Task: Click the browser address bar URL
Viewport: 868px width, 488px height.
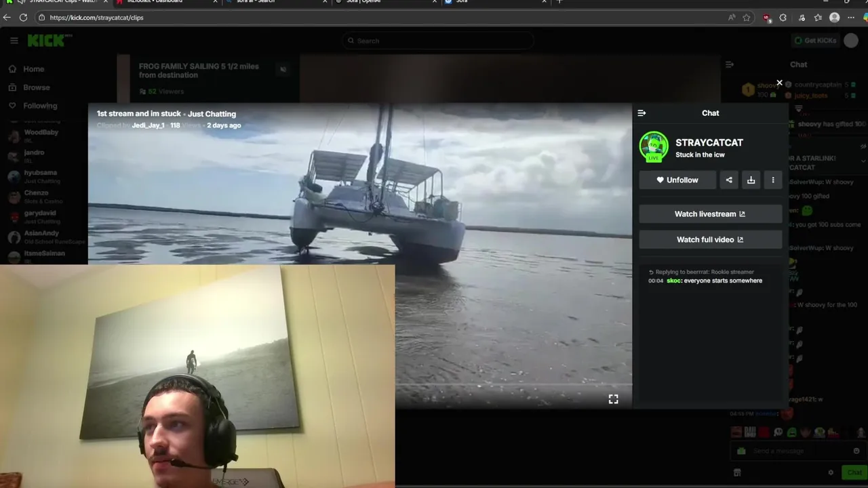Action: tap(96, 18)
